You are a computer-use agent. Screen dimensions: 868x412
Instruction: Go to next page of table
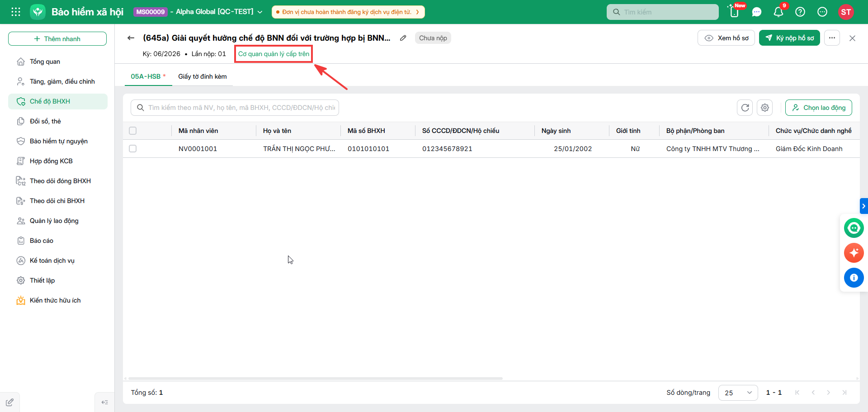(x=828, y=393)
